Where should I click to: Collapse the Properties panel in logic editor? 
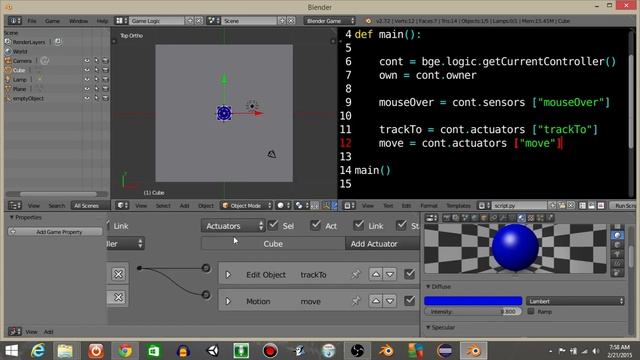(x=11, y=217)
